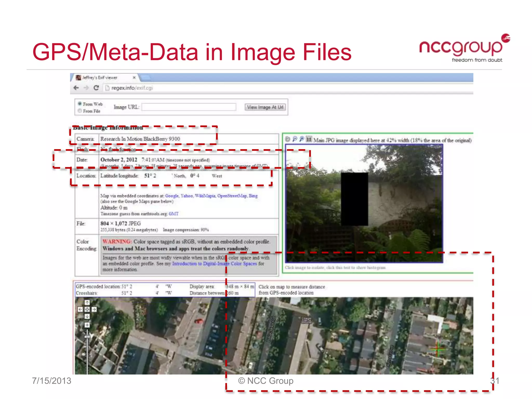The image size is (532, 399).
Task: Click the browser forward arrow
Action: click(86, 88)
